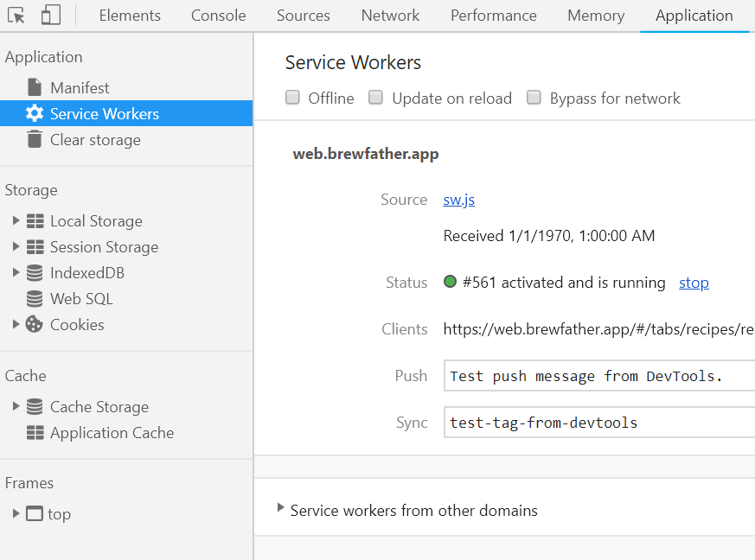Expand the top frame tree arrow
The image size is (755, 560).
[x=16, y=513]
